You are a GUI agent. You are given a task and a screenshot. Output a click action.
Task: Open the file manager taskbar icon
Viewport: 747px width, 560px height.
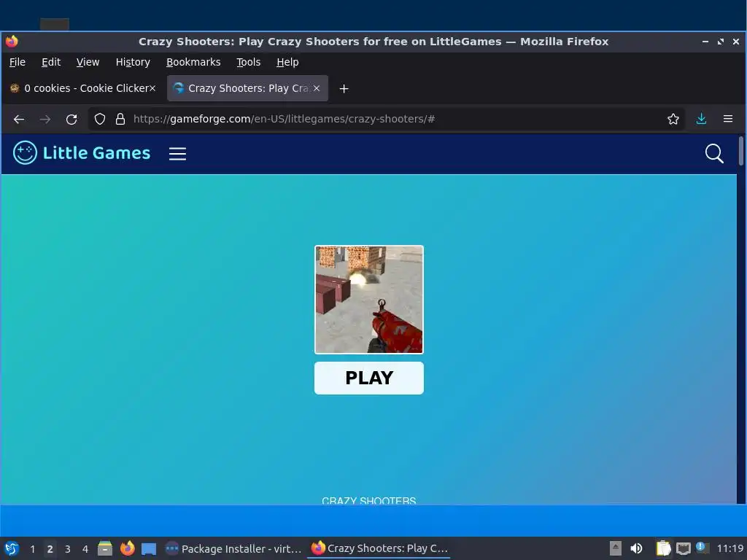105,548
